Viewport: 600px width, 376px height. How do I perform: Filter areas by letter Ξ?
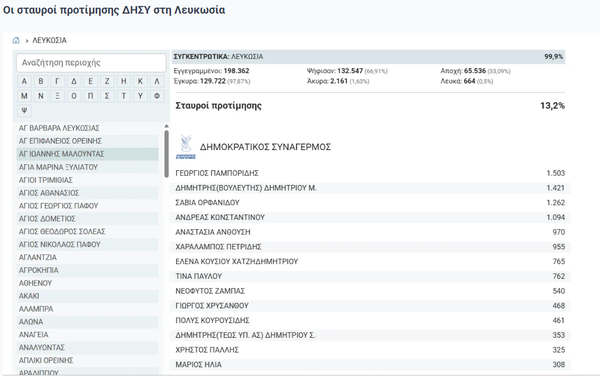coord(57,96)
